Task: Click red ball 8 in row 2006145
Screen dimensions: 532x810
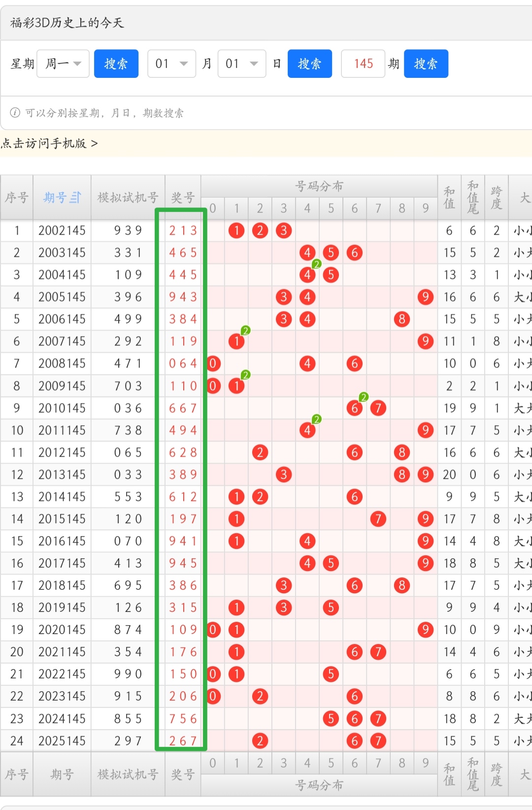Action: (402, 319)
